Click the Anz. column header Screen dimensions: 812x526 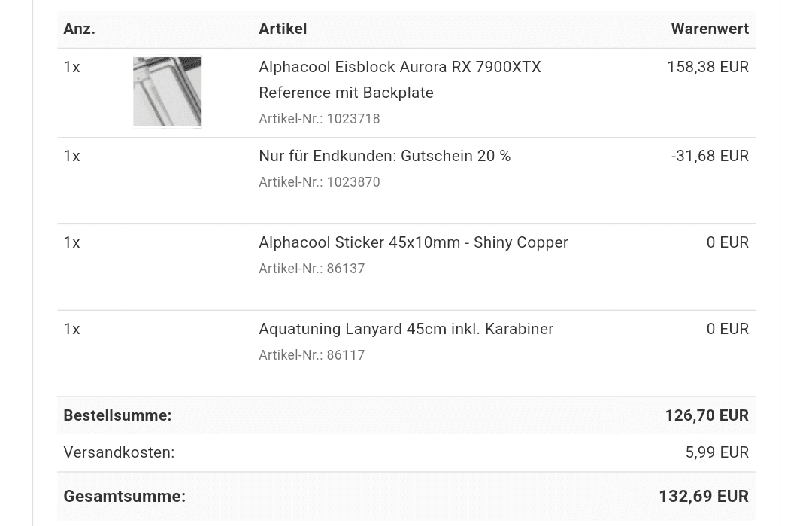[79, 29]
